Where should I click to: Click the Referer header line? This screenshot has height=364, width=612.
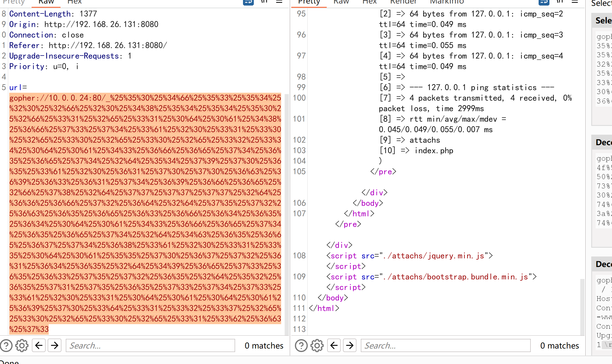(x=88, y=45)
